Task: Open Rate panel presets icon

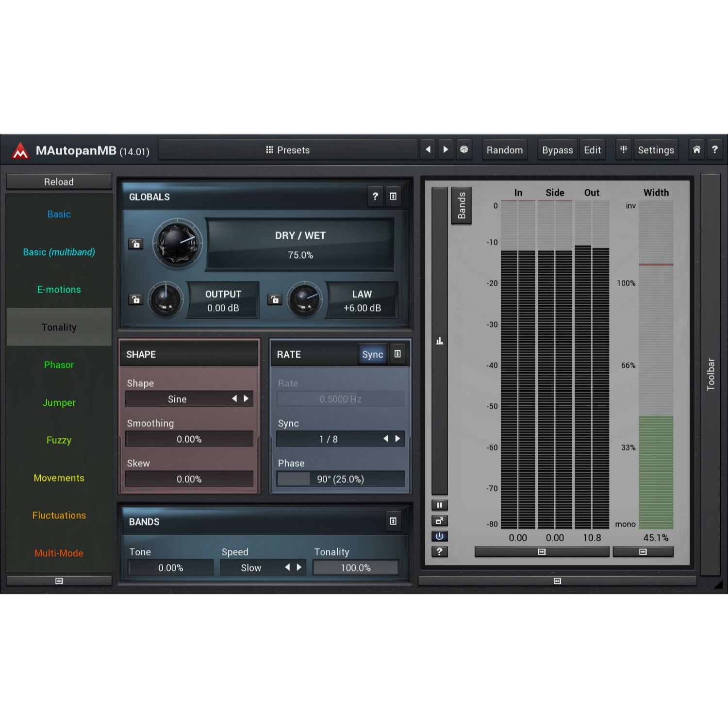Action: click(397, 354)
